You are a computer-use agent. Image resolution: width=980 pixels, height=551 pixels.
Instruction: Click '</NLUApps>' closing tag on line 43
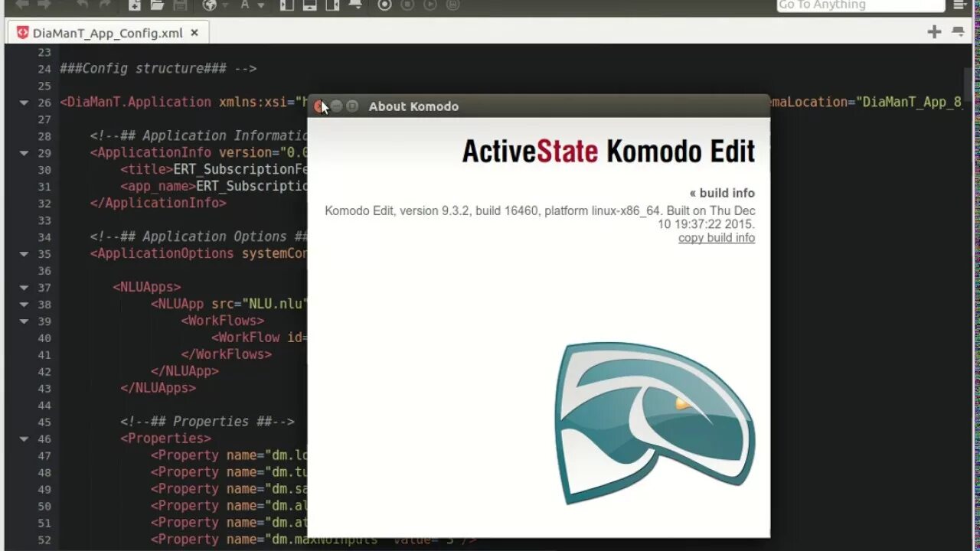(158, 388)
